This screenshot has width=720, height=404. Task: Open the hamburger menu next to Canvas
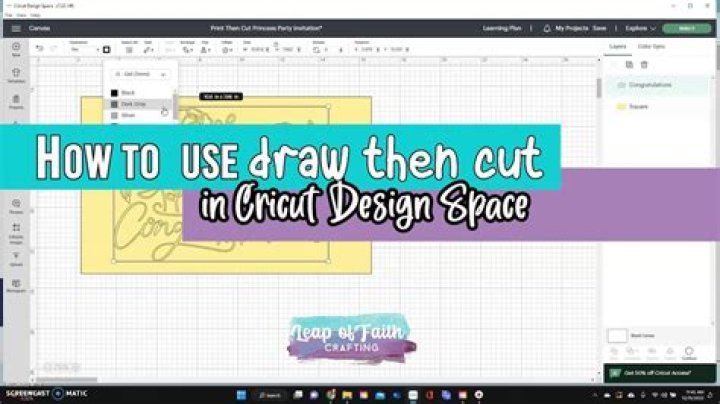click(x=15, y=29)
